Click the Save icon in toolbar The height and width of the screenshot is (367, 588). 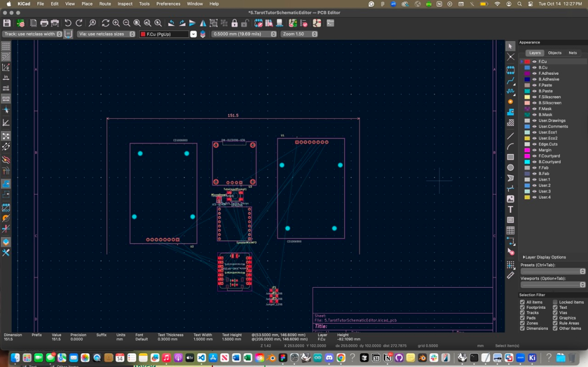7,23
